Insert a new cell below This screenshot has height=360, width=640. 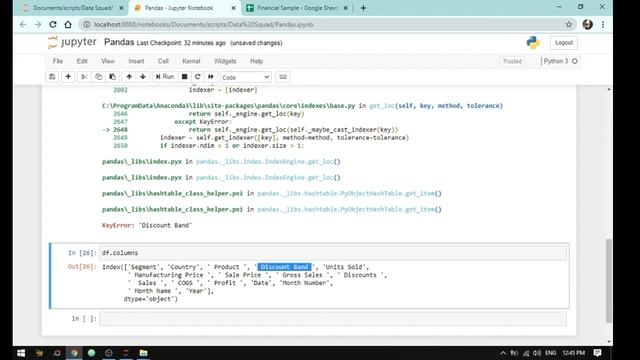[68, 77]
